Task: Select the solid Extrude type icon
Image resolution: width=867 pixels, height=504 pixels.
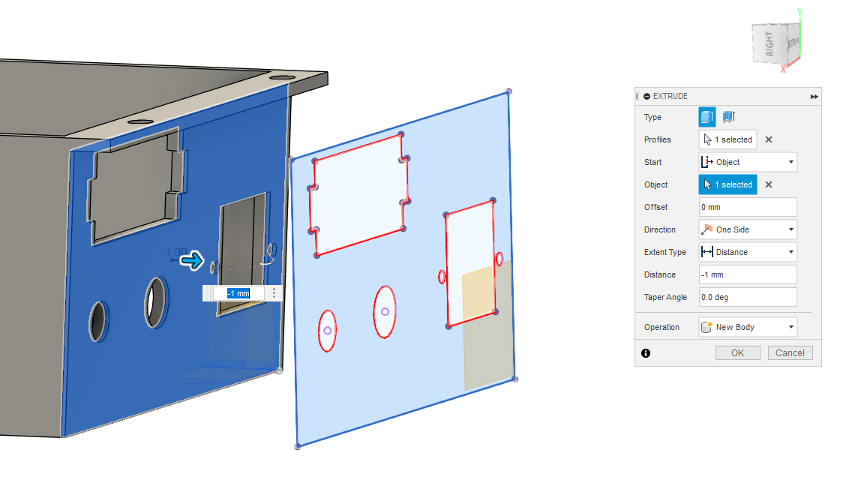Action: [706, 117]
